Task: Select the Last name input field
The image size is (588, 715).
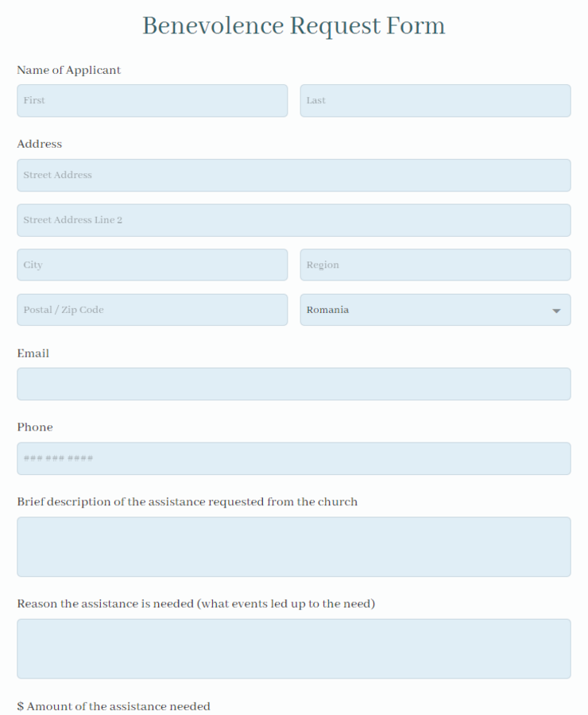Action: (x=435, y=100)
